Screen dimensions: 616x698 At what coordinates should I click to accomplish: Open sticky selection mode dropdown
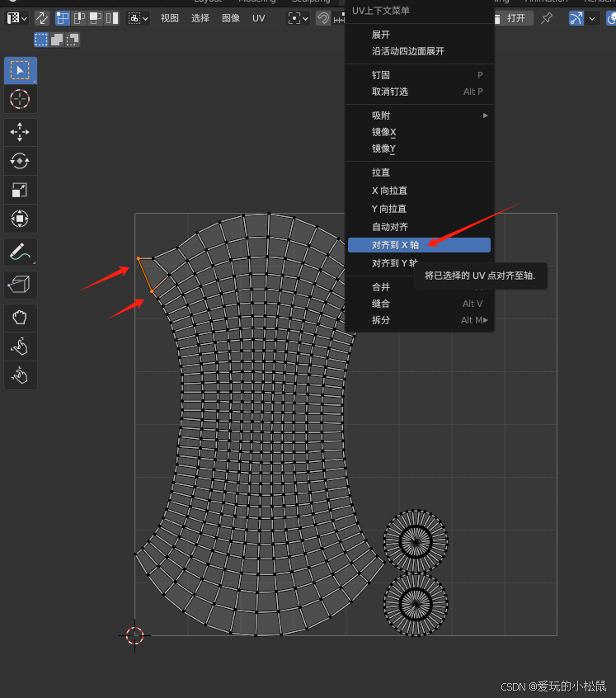pyautogui.click(x=139, y=18)
